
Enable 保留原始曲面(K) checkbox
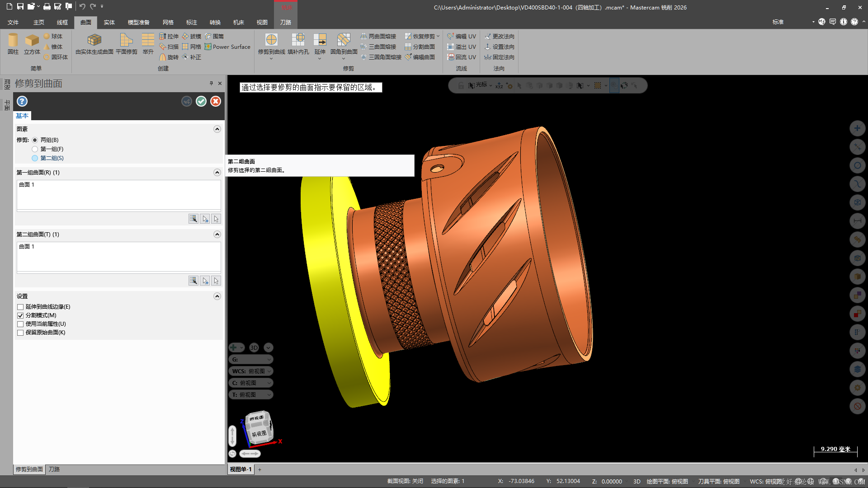pyautogui.click(x=20, y=333)
